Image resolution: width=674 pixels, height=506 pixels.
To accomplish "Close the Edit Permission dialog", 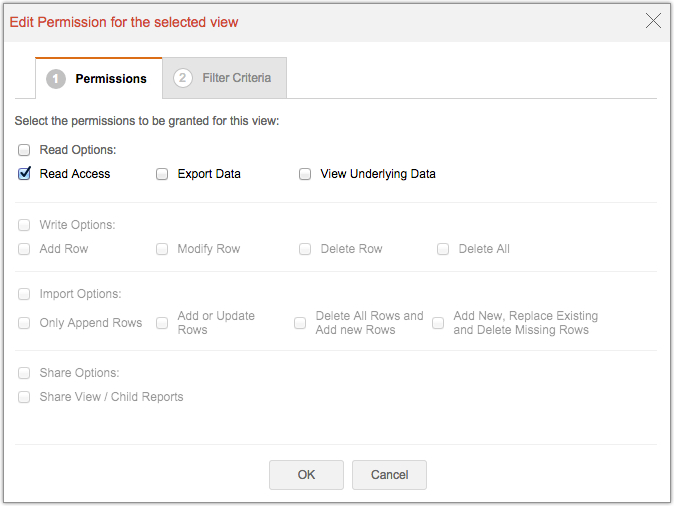I will pyautogui.click(x=654, y=21).
